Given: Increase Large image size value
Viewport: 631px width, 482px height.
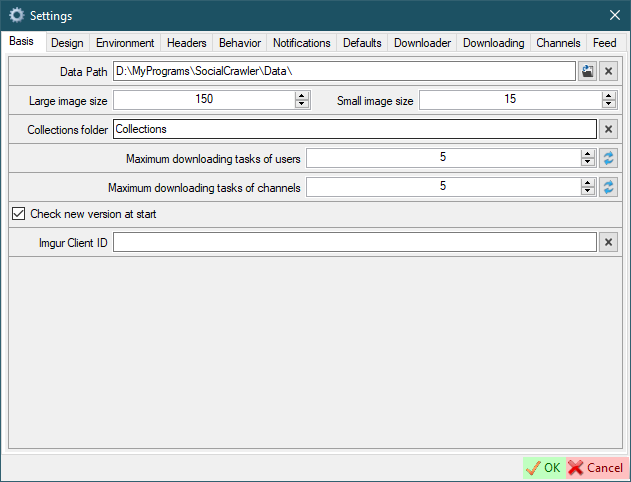Looking at the screenshot, I should tap(301, 96).
